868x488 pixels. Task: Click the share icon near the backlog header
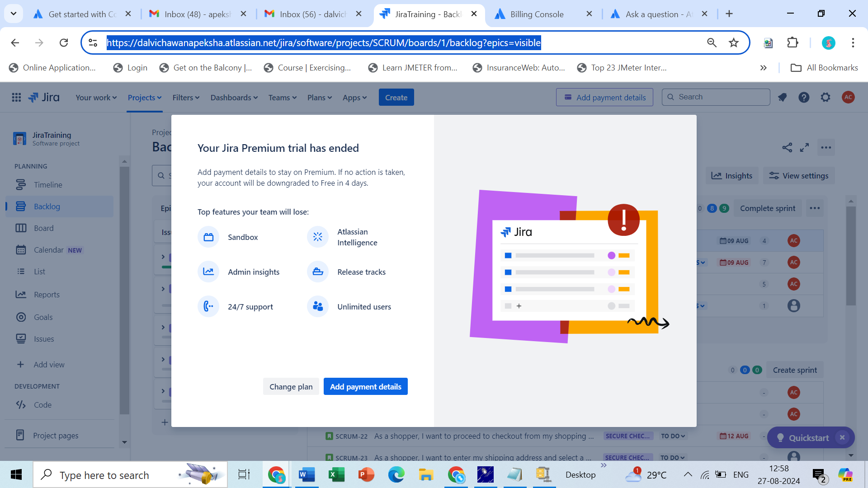[787, 147]
